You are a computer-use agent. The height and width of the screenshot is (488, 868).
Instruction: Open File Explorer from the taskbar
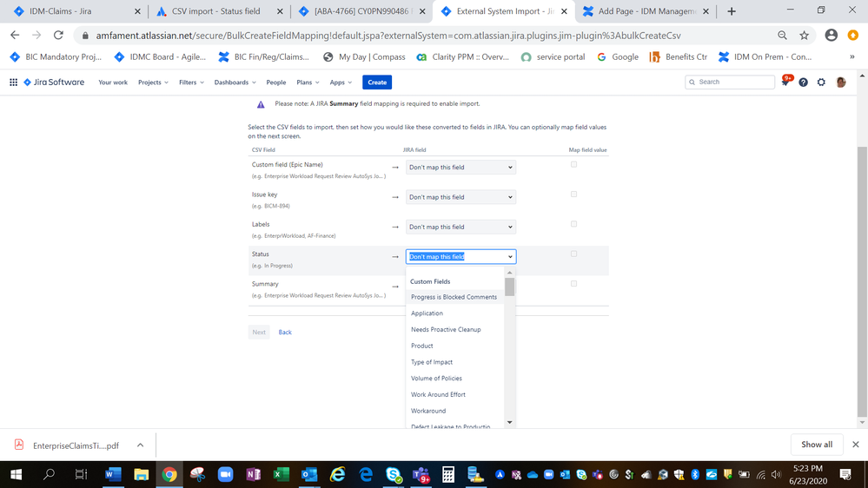(x=141, y=474)
